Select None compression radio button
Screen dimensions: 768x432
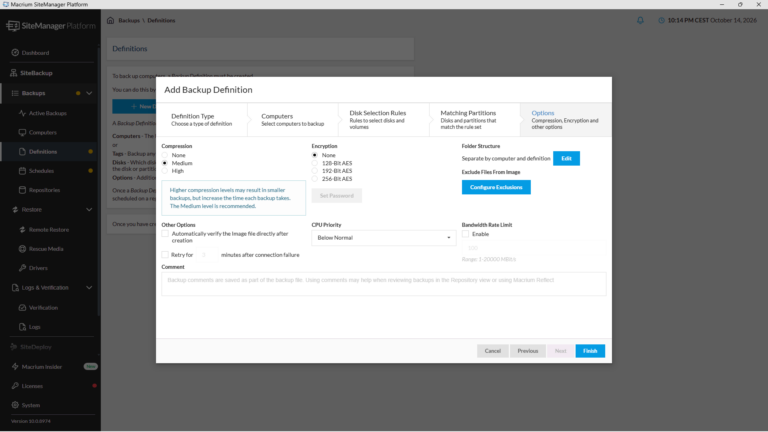(x=165, y=155)
